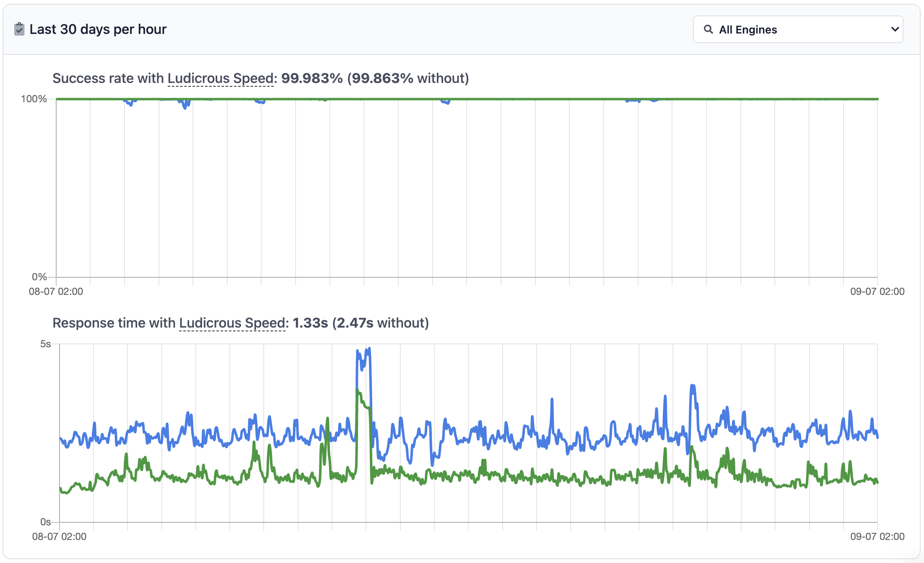Click the tallest blue spike in the response time chart
This screenshot has height=563, width=924.
pyautogui.click(x=369, y=350)
